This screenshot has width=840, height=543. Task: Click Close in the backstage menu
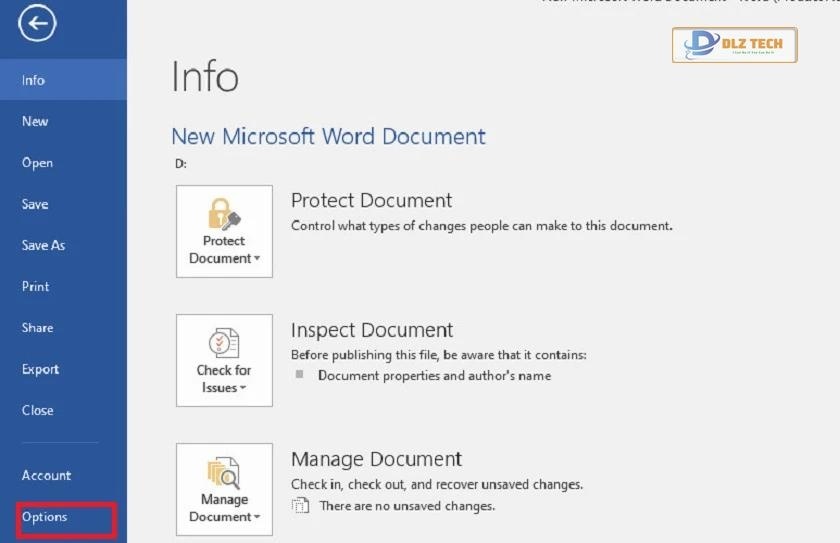37,410
